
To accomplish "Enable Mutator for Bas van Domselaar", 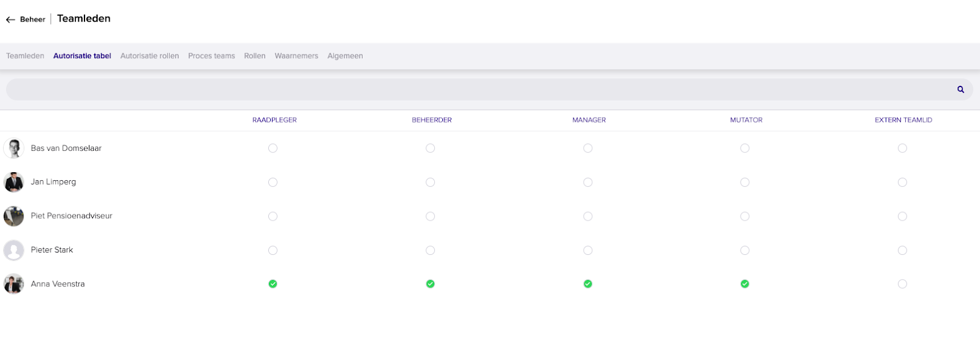I will point(745,148).
